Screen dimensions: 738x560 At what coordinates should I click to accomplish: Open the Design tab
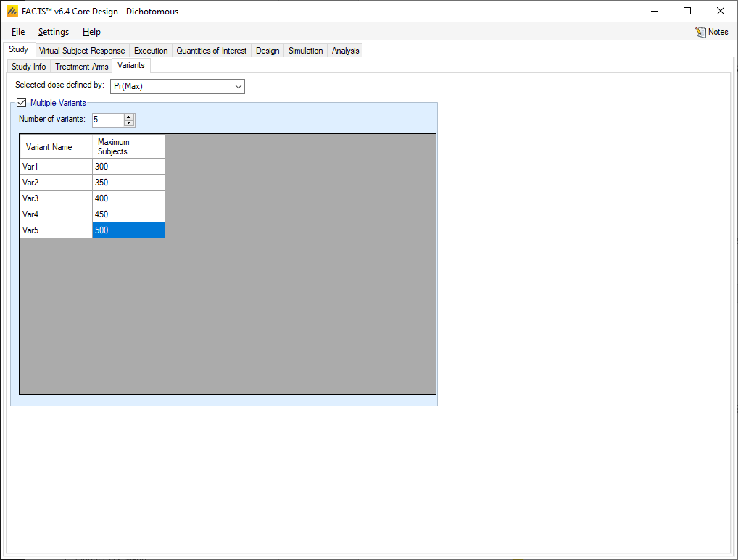(268, 51)
